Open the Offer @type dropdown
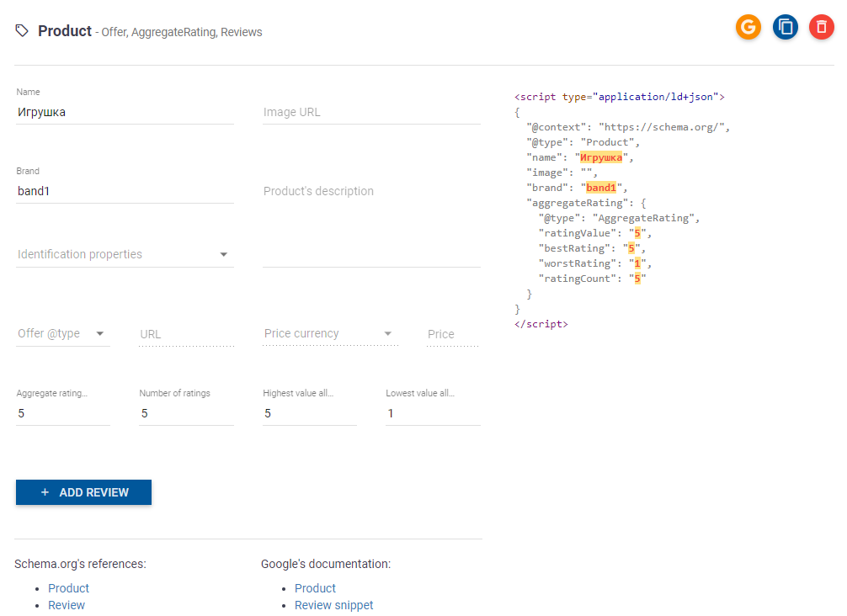This screenshot has height=616, width=847. point(62,333)
